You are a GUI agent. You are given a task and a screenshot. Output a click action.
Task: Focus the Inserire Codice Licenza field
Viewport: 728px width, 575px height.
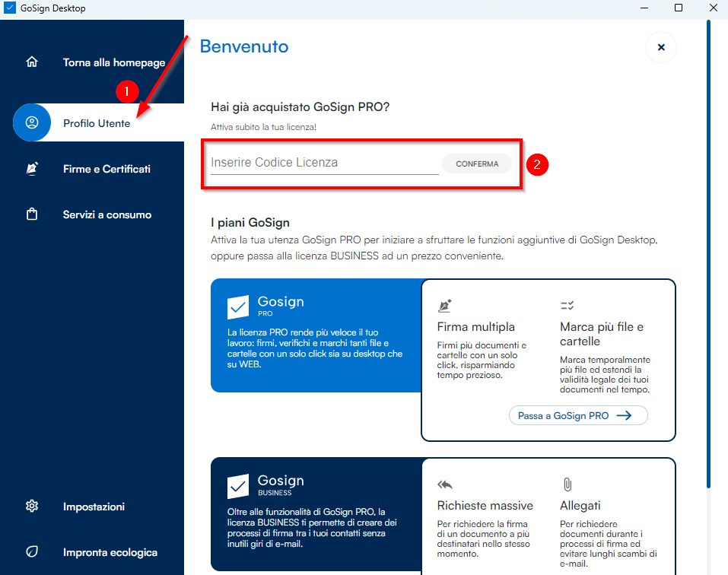[324, 163]
